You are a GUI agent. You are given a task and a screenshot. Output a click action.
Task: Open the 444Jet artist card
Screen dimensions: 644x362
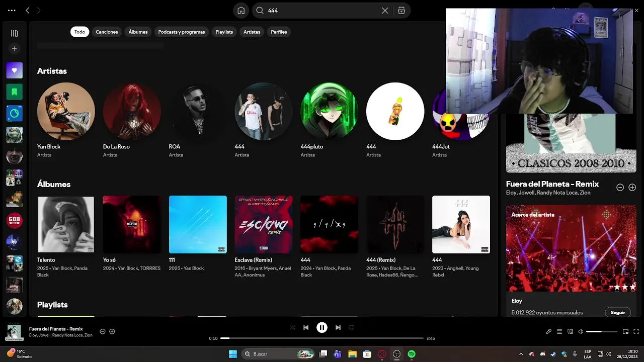click(x=461, y=121)
